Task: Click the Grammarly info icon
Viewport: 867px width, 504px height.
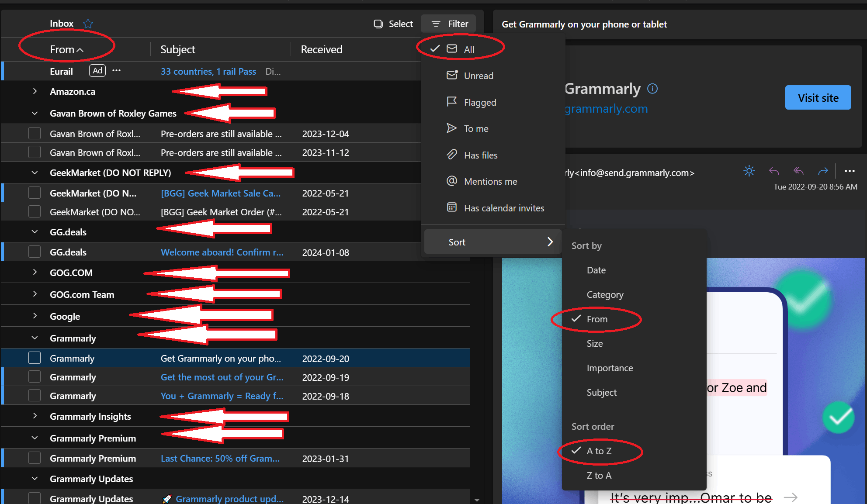Action: pyautogui.click(x=652, y=89)
